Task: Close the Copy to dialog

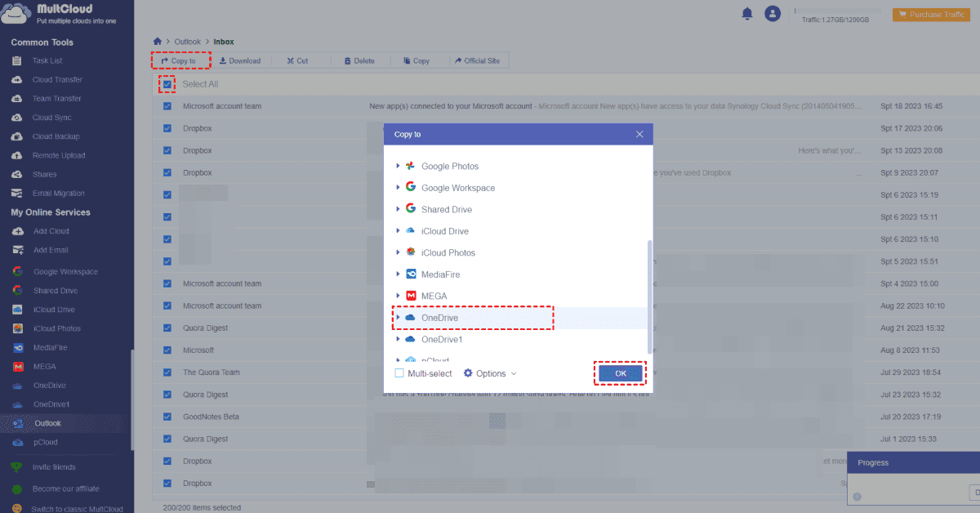Action: (x=639, y=134)
